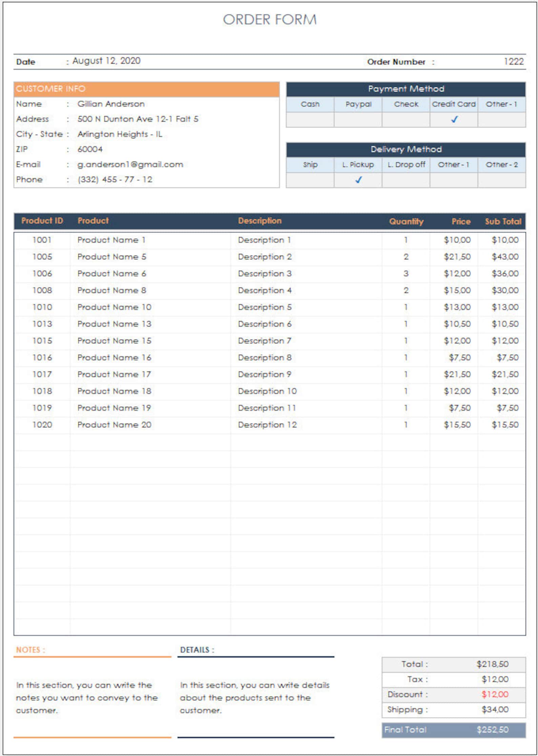Check the payment Other - 1 box

coord(502,120)
